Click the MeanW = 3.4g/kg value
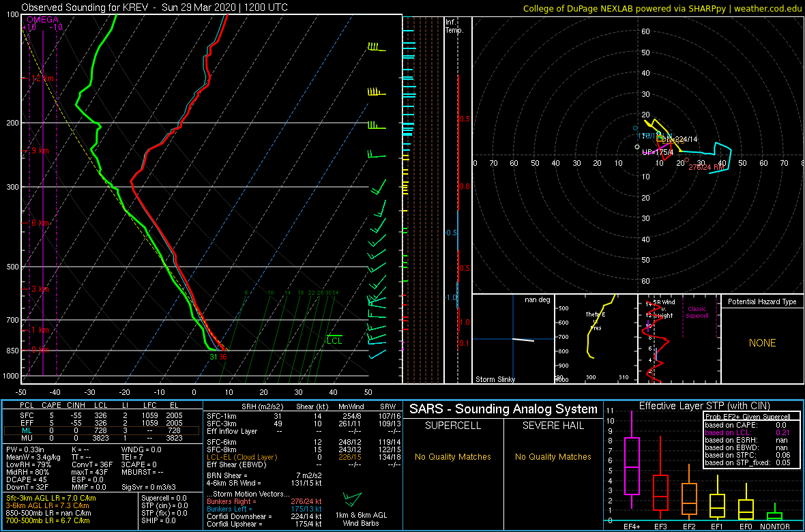Image resolution: width=805 pixels, height=532 pixels. pos(32,458)
